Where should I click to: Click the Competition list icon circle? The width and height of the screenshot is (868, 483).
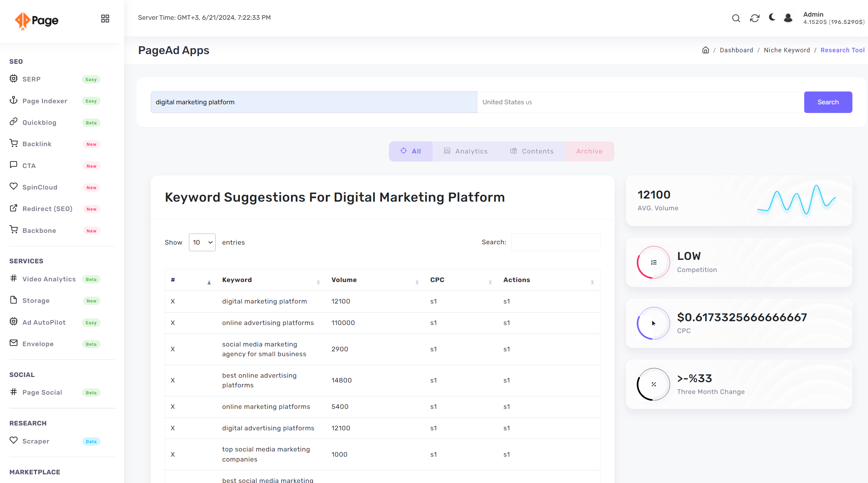[x=653, y=262]
